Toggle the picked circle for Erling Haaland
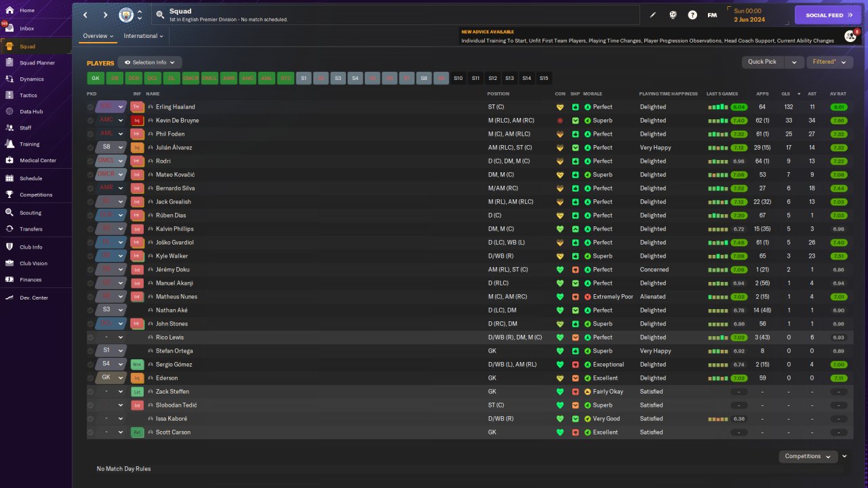 [91, 107]
